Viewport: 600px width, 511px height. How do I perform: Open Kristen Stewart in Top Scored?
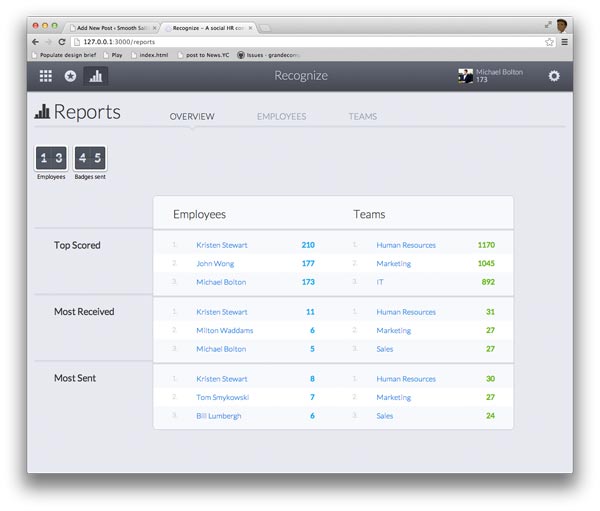(222, 245)
